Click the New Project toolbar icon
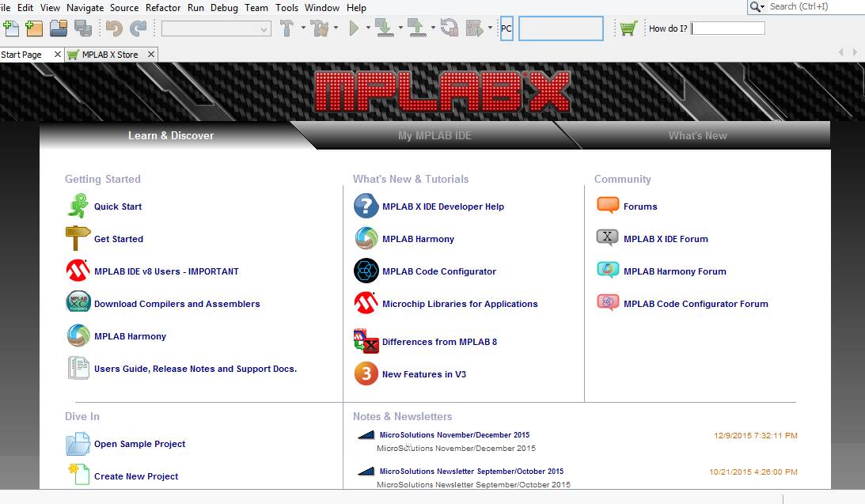This screenshot has width=865, height=504. pyautogui.click(x=34, y=28)
